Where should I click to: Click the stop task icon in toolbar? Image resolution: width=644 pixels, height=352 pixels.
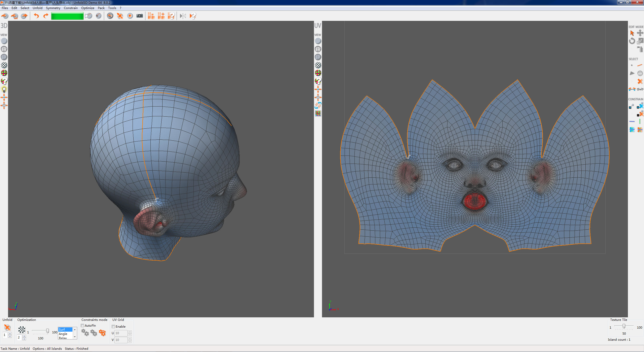(x=130, y=16)
